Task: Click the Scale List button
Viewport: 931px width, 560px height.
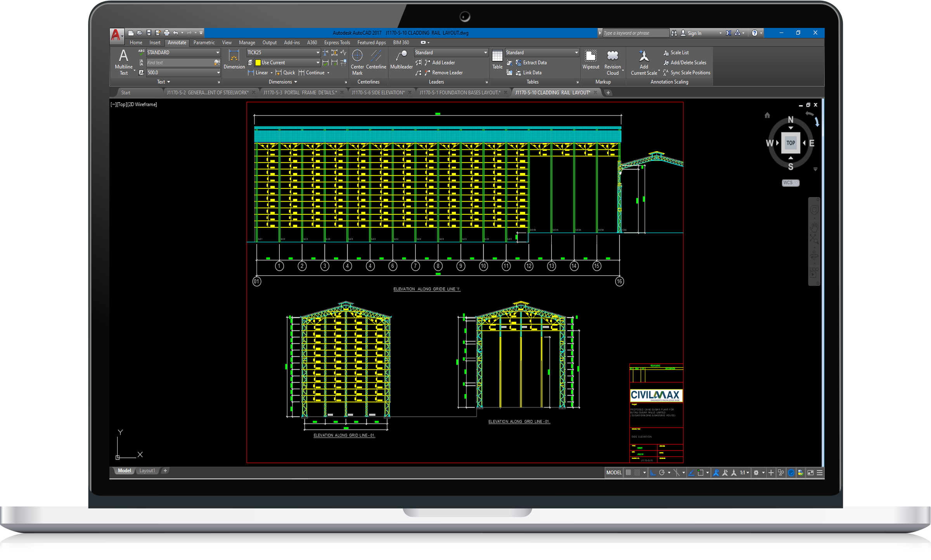Action: pyautogui.click(x=679, y=52)
